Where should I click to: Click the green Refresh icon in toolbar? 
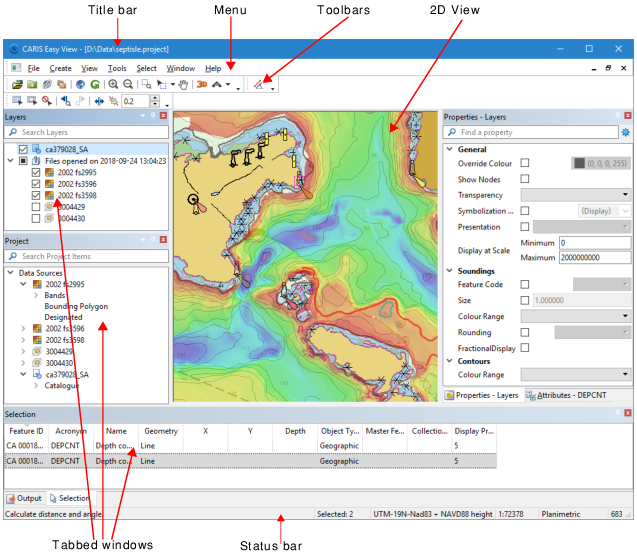coord(94,86)
